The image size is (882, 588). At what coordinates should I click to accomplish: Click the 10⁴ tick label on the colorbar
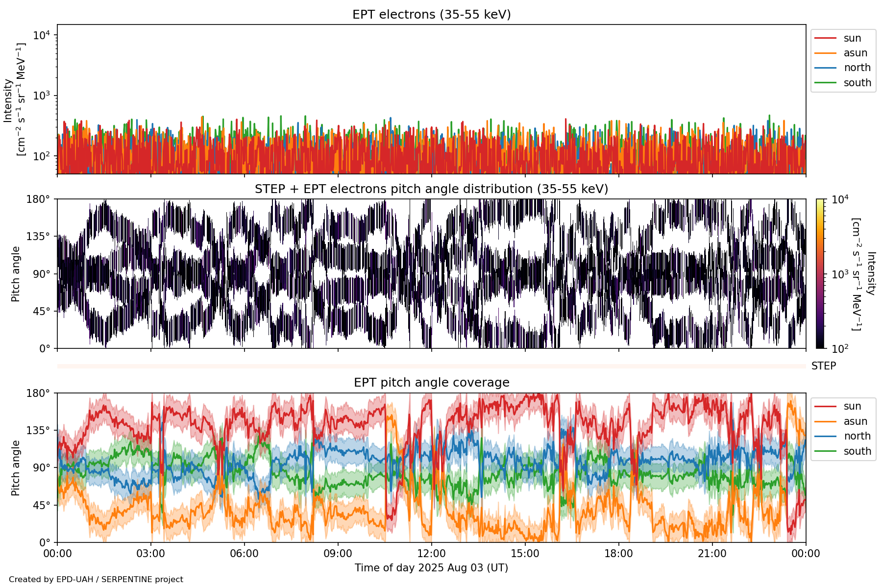coord(840,199)
